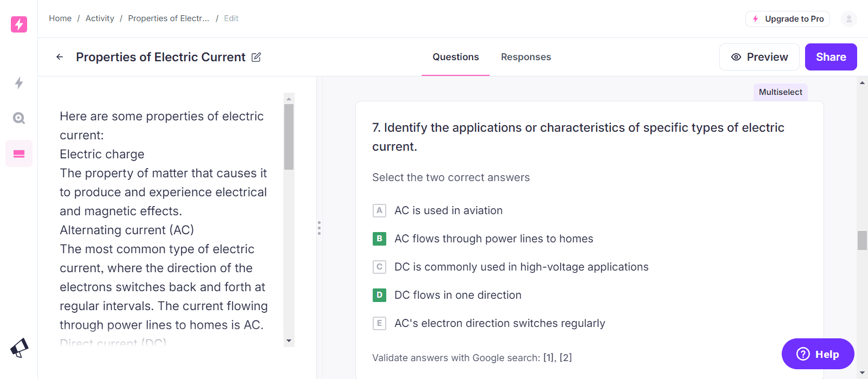Uncheck option D: DC flows in one direction
868x379 pixels.
pos(379,295)
